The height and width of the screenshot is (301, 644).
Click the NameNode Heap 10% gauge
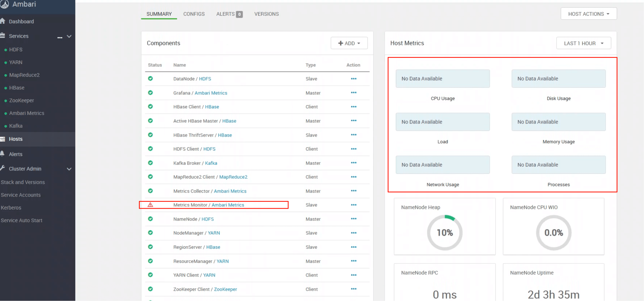(x=445, y=232)
